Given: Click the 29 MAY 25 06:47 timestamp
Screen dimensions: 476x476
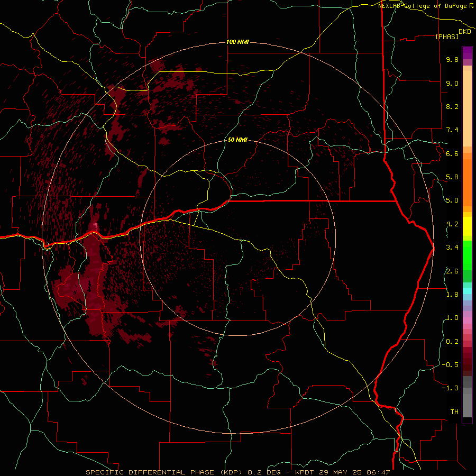Looking at the screenshot, I should coord(354,472).
